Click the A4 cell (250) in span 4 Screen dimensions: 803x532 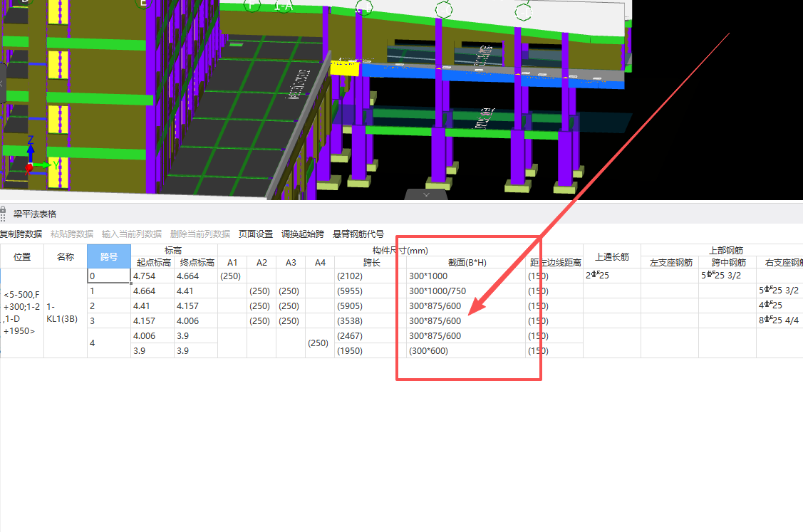coord(320,343)
